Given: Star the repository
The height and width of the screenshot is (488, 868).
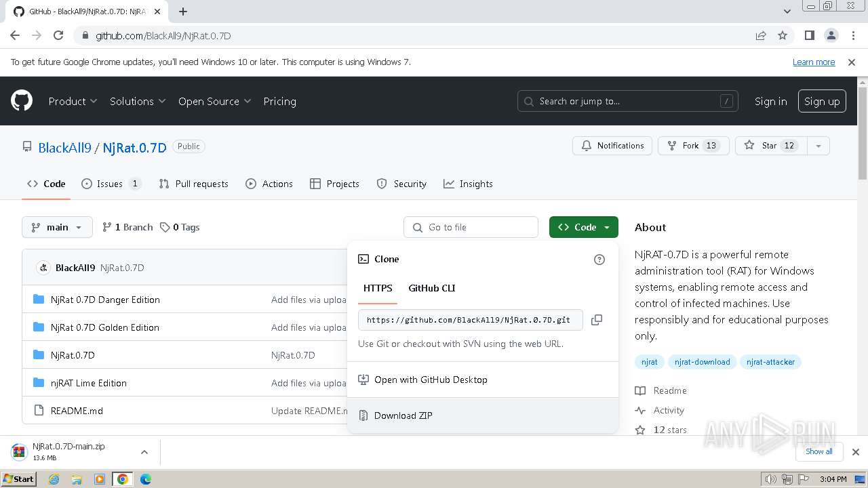Looking at the screenshot, I should pyautogui.click(x=770, y=146).
